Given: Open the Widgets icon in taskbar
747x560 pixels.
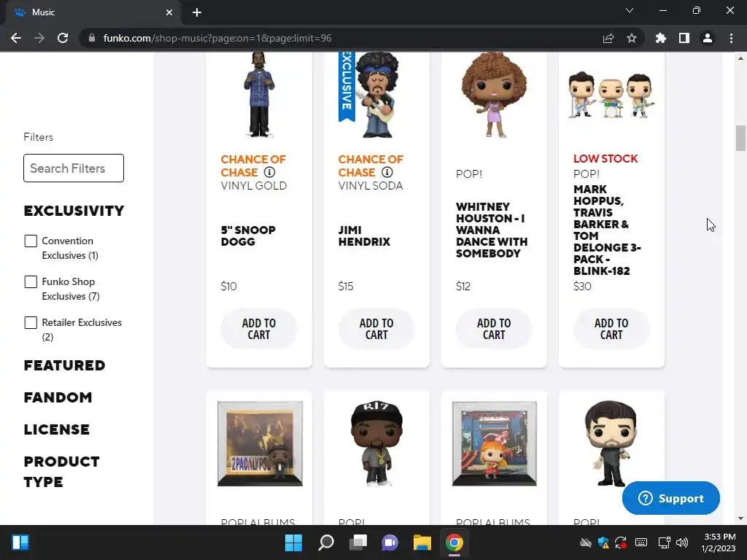Looking at the screenshot, I should pyautogui.click(x=20, y=542).
